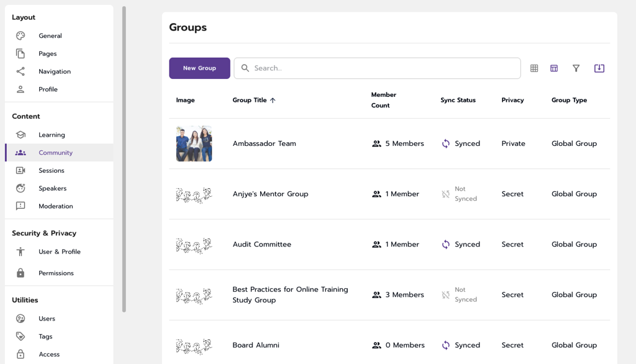Click the Community people icon
Image resolution: width=636 pixels, height=364 pixels.
click(20, 153)
